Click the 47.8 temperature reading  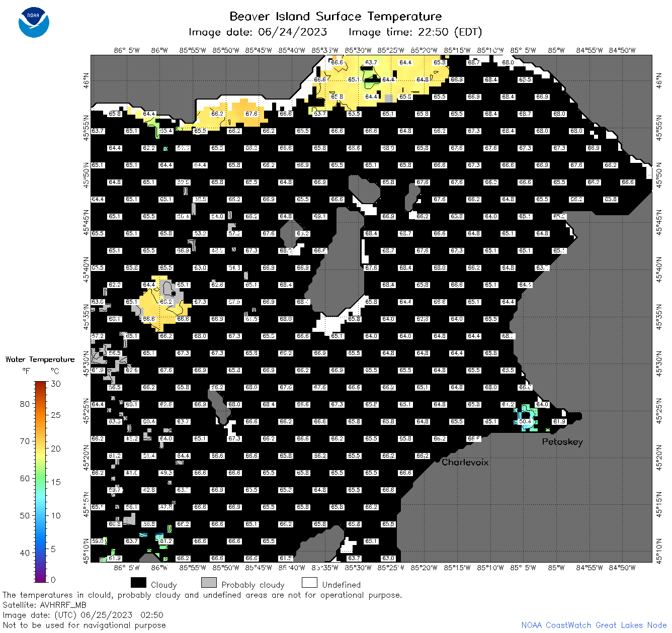tap(166, 507)
